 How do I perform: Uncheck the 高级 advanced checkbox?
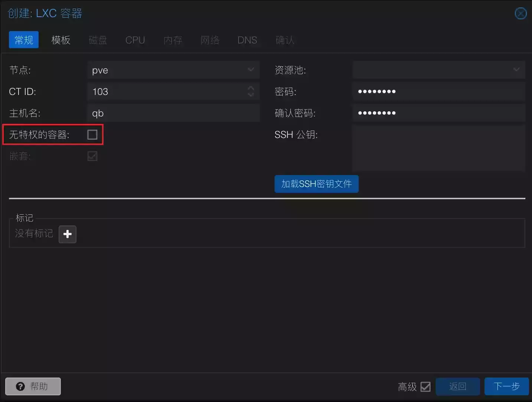pyautogui.click(x=426, y=387)
